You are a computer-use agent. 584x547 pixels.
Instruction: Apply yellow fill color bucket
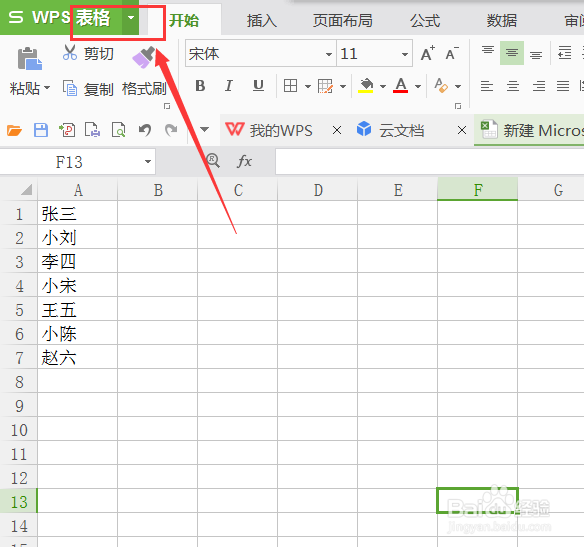[366, 86]
